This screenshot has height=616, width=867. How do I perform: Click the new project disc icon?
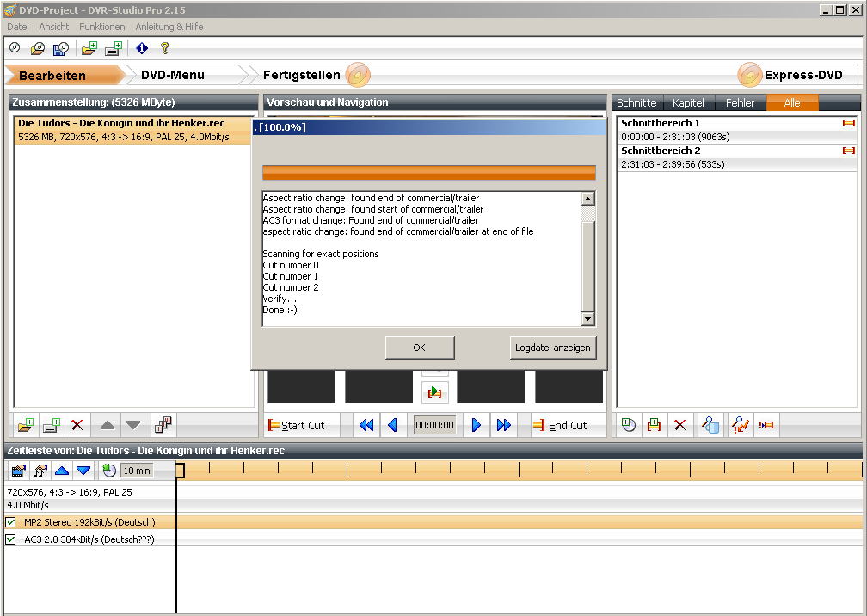[x=15, y=48]
